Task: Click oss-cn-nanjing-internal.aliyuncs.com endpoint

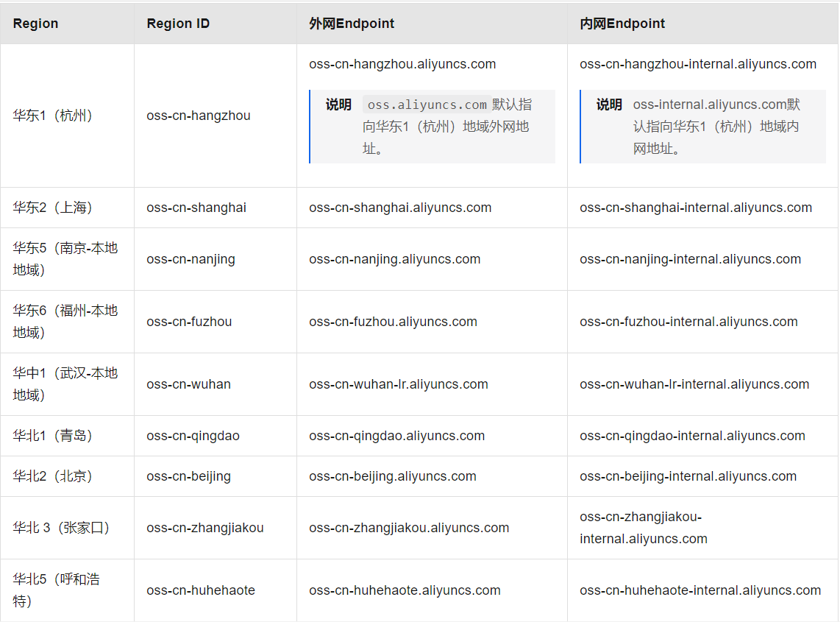Action: (x=691, y=259)
